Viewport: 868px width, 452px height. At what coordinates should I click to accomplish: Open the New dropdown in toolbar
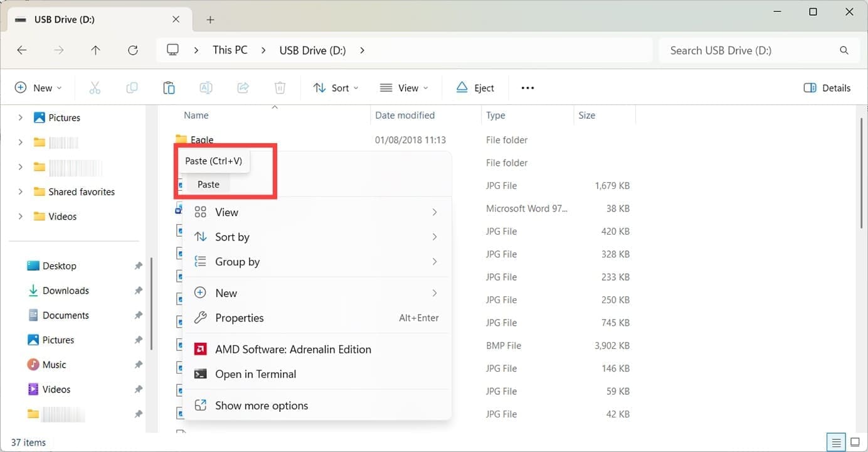pos(39,88)
